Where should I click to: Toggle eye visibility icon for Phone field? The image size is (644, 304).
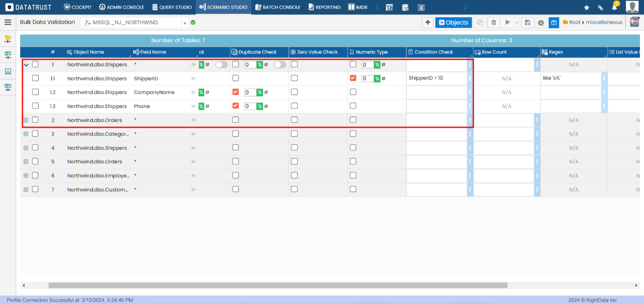point(193,106)
